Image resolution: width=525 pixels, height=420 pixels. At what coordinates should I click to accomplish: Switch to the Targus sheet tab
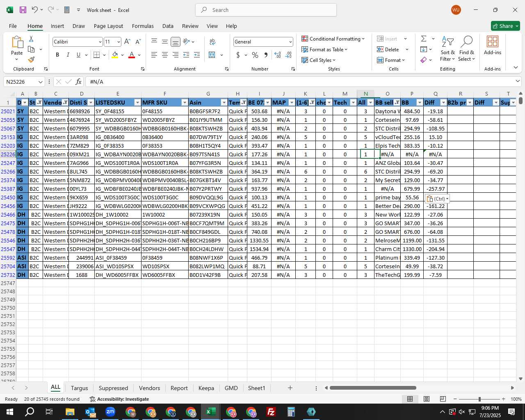[79, 388]
